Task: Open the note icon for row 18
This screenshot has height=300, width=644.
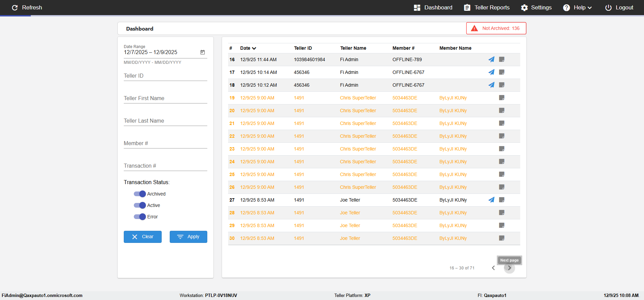Action: (501, 85)
